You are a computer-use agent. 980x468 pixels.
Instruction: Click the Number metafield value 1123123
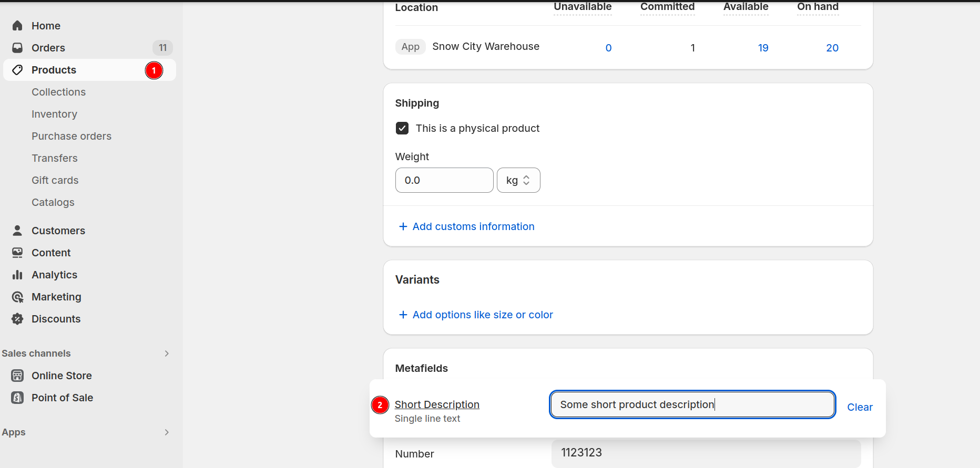click(x=706, y=453)
